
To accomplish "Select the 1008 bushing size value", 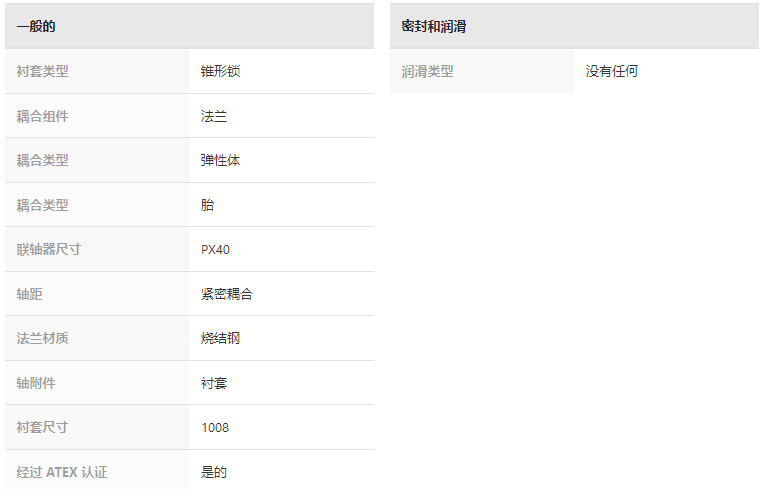I will 215,428.
